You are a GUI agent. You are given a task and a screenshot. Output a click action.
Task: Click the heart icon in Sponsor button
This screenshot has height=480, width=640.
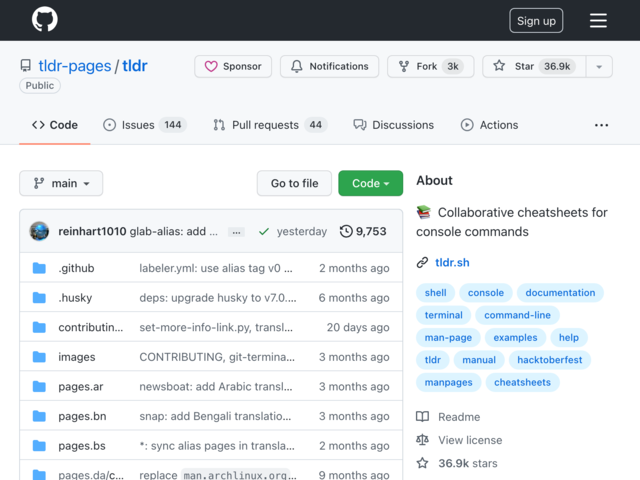tap(211, 66)
